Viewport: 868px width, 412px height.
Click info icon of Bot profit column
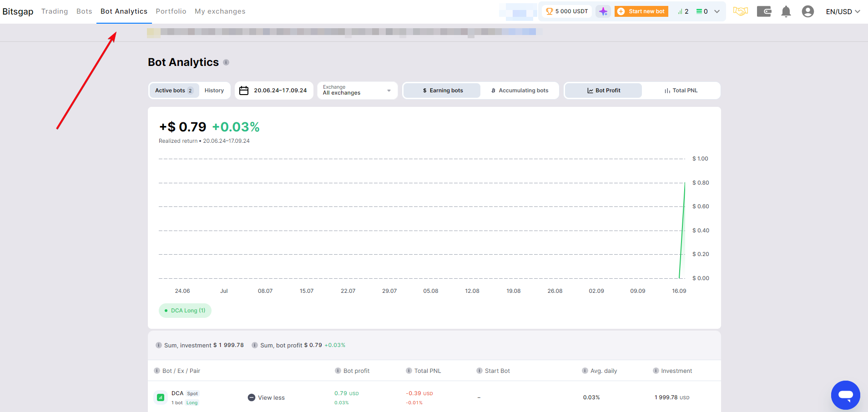click(338, 371)
